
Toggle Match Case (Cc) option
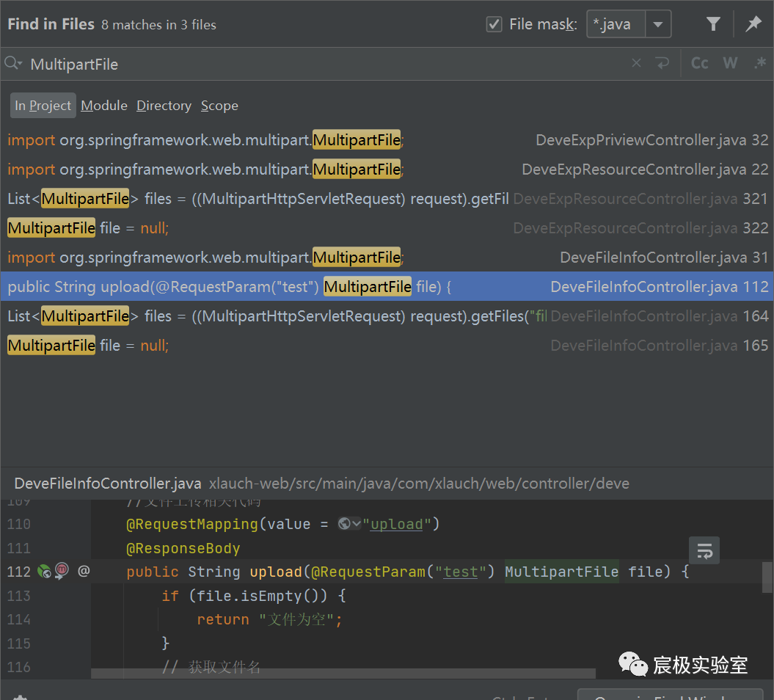tap(699, 64)
